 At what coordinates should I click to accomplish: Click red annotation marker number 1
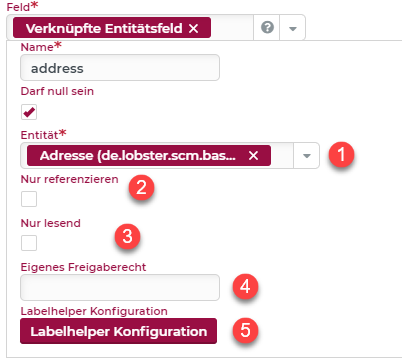pos(341,155)
